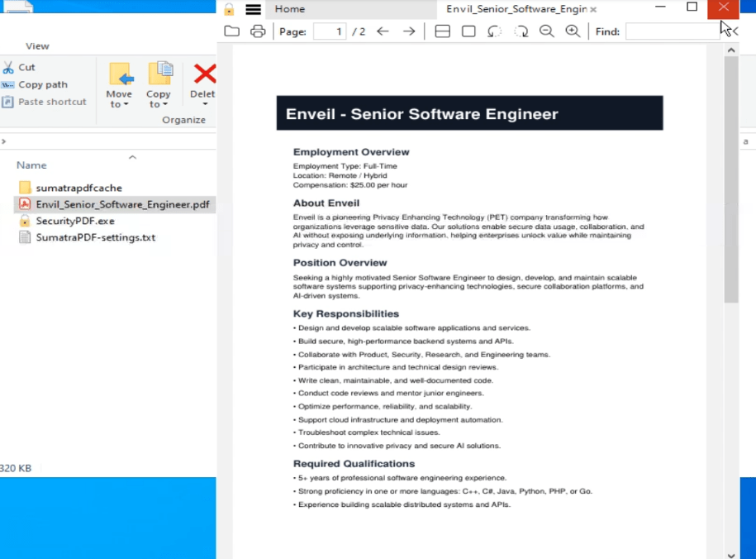Click the vertical scrollbar thumb in the PDF viewer
Viewport: 756px width, 559px height.
[731, 179]
